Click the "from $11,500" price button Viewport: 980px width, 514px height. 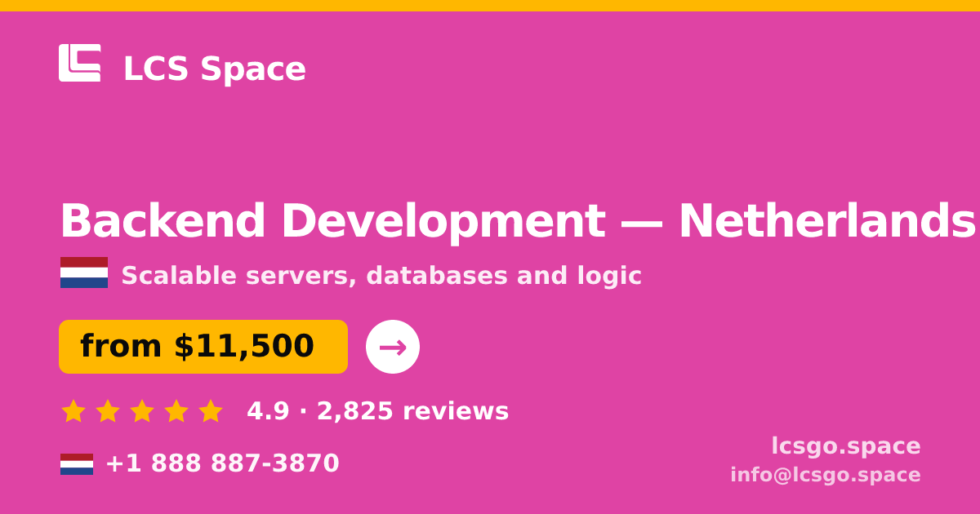(203, 347)
